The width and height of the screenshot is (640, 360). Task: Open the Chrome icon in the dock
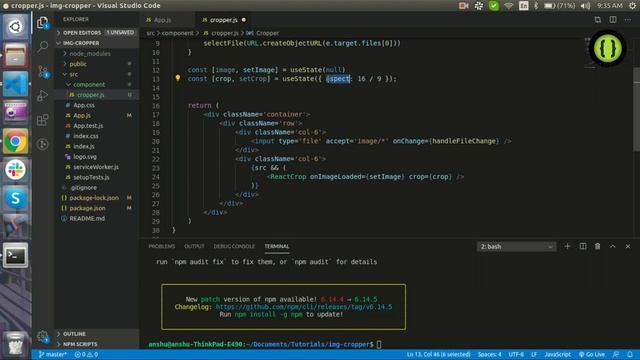coord(16,141)
